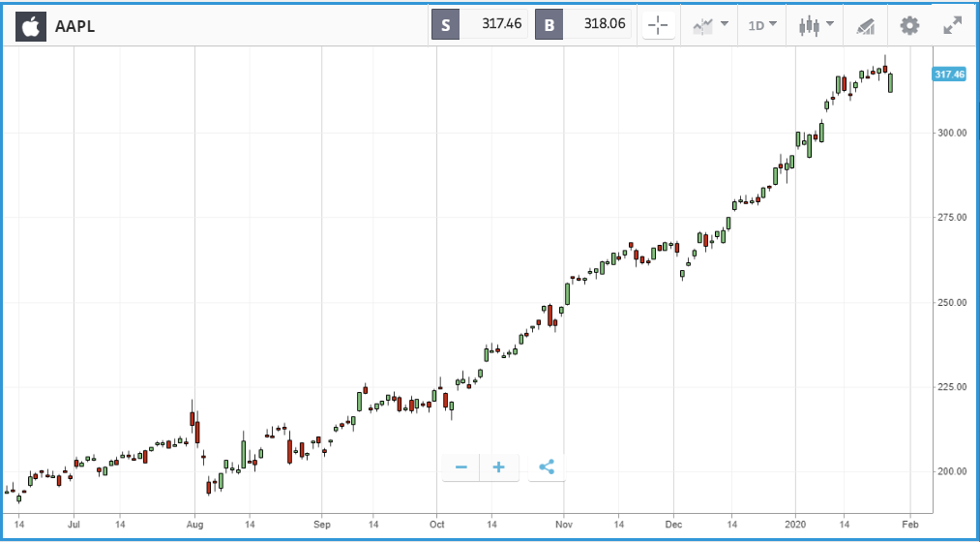The width and height of the screenshot is (980, 542).
Task: Zoom out with the minus button
Action: click(x=461, y=467)
